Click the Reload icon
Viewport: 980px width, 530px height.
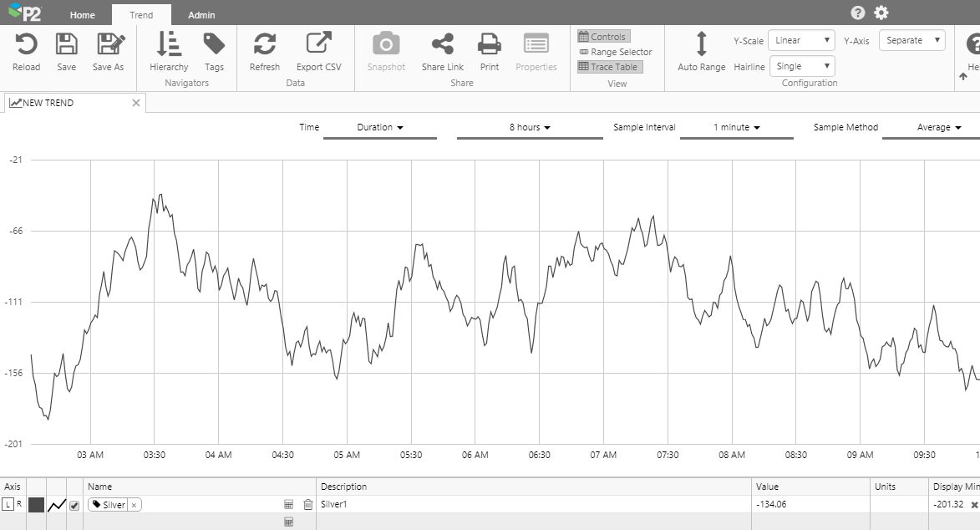pyautogui.click(x=26, y=44)
